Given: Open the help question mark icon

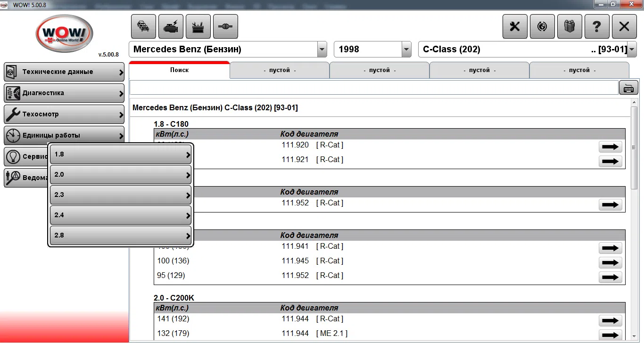Looking at the screenshot, I should point(597,26).
